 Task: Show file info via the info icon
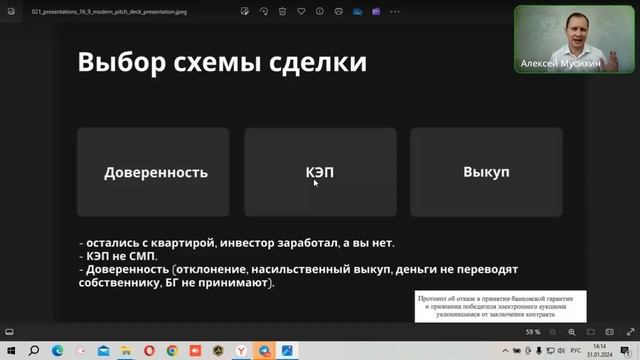[x=320, y=11]
